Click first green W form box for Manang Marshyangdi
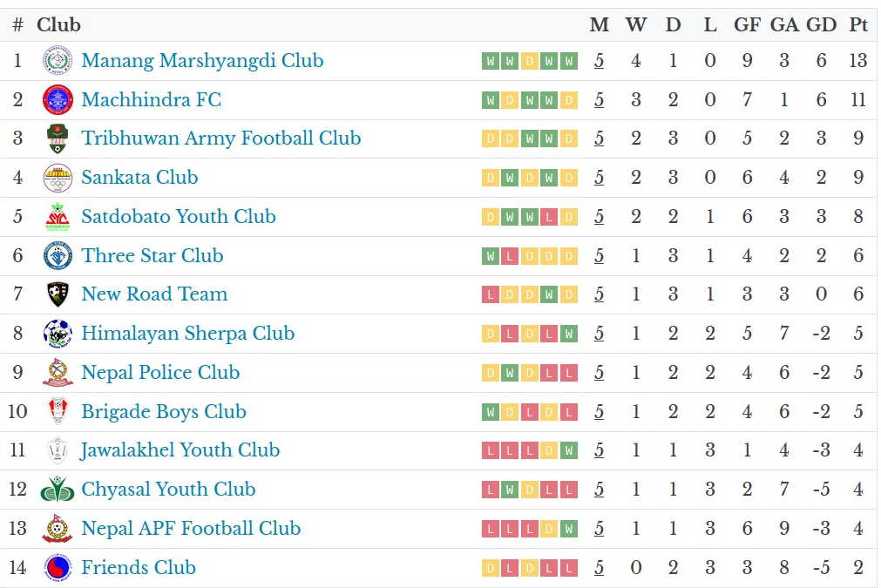The image size is (881, 588). coord(491,61)
